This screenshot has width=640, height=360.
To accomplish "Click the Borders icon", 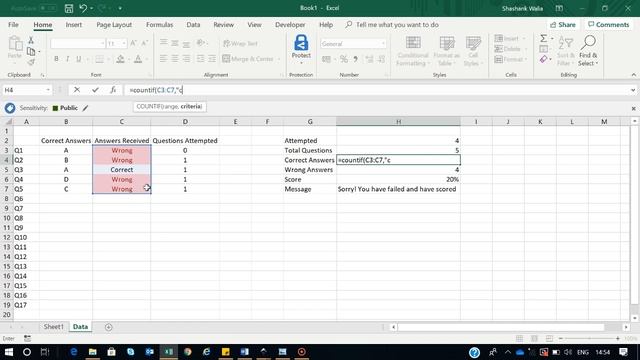I will tap(99, 59).
